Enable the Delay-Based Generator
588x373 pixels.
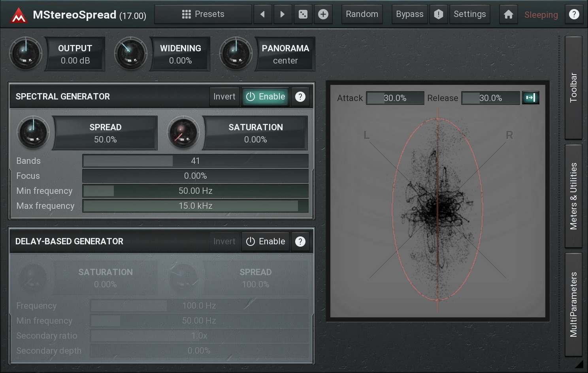pos(266,242)
